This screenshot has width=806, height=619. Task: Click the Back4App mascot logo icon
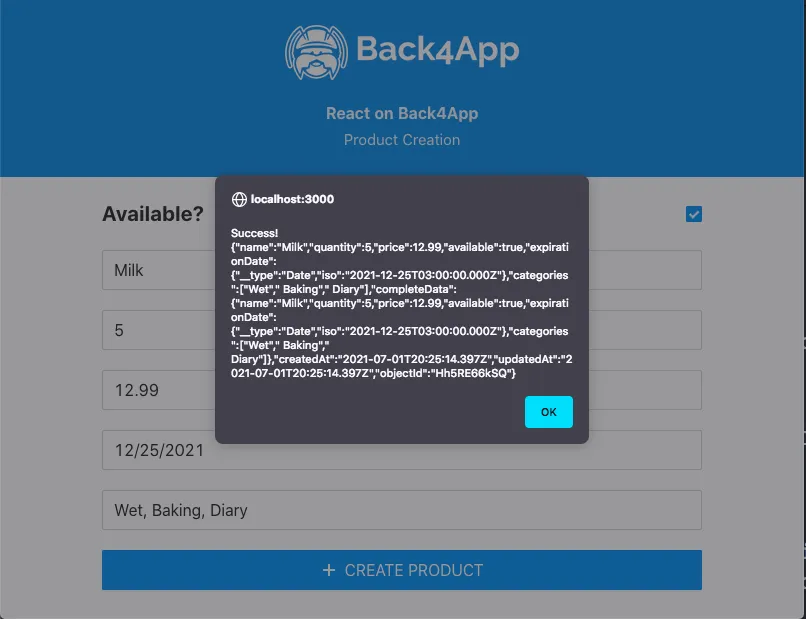316,52
